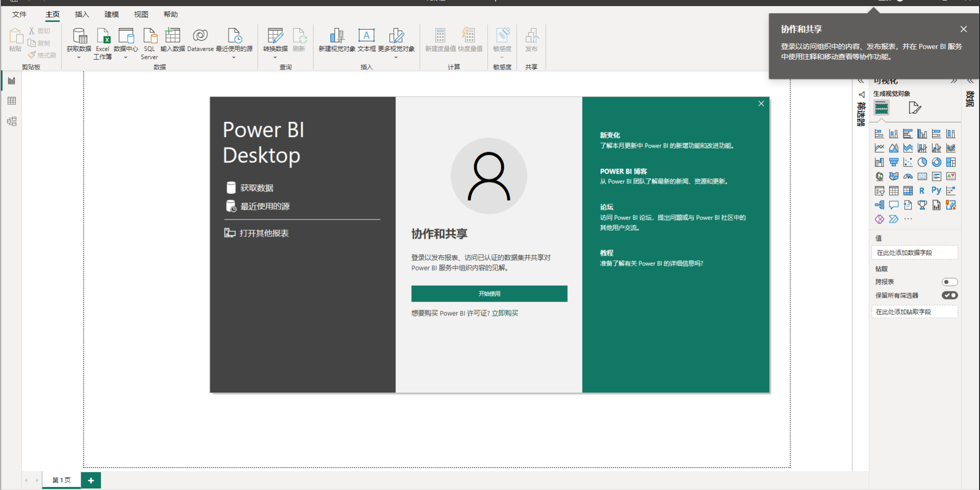
Task: Expand 获取数据 dropdown arrow
Action: [79, 58]
